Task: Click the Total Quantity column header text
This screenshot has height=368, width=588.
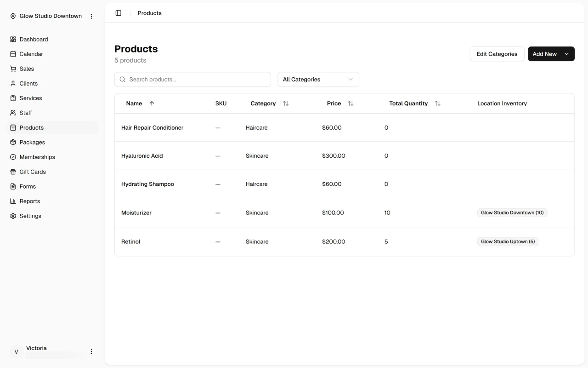Action: [408, 103]
